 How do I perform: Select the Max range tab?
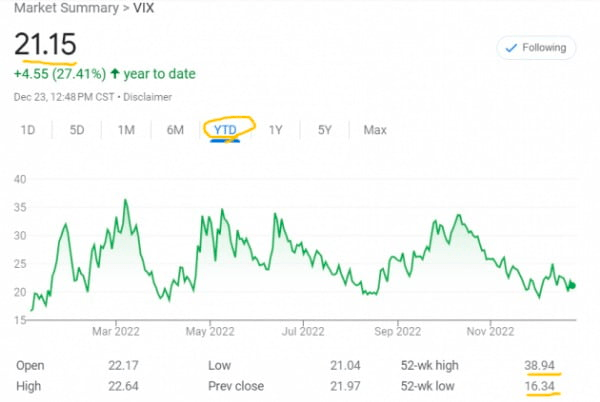[375, 130]
